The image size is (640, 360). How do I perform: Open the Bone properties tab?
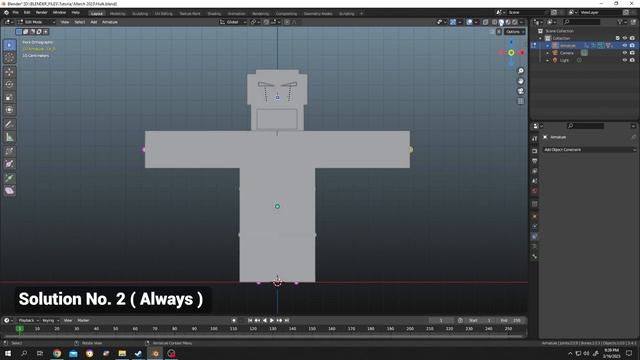535,257
